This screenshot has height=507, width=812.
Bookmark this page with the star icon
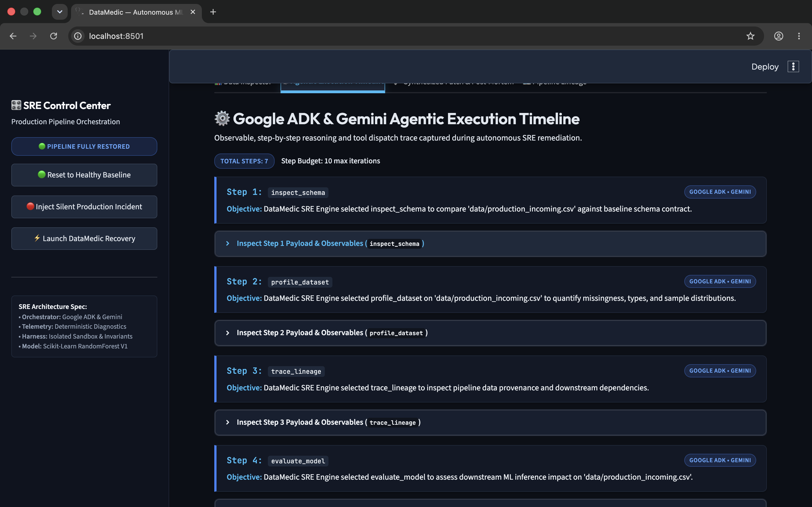750,36
